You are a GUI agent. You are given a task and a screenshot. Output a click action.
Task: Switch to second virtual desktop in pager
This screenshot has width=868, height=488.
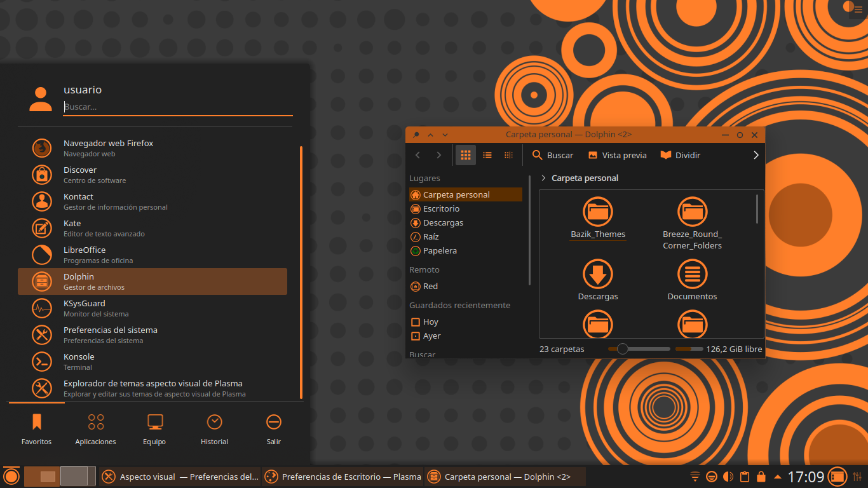pyautogui.click(x=78, y=477)
